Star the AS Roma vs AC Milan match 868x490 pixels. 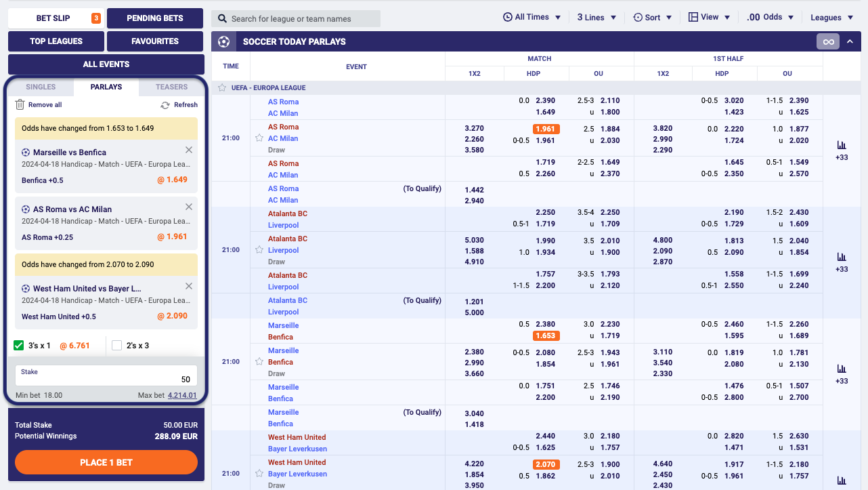(x=259, y=138)
